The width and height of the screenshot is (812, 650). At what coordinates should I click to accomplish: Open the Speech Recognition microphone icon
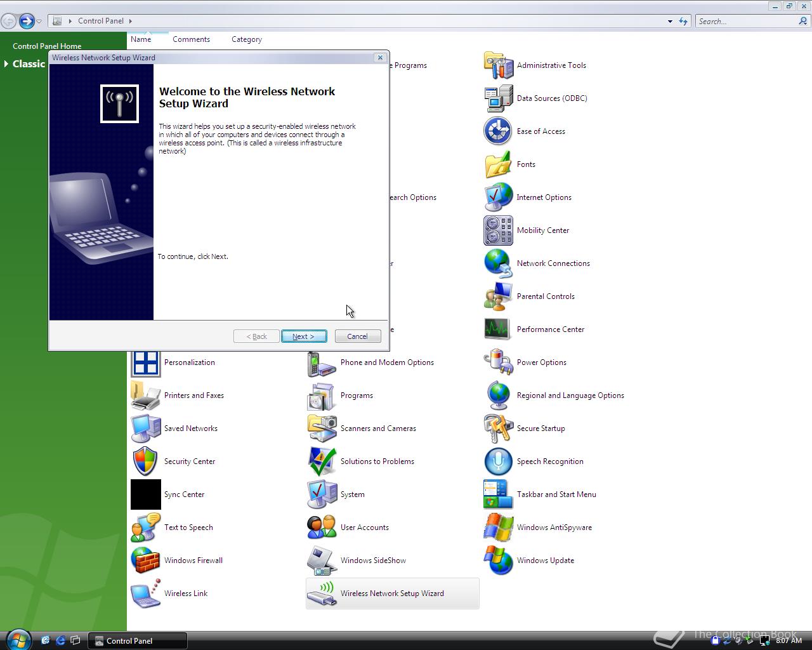click(x=498, y=461)
